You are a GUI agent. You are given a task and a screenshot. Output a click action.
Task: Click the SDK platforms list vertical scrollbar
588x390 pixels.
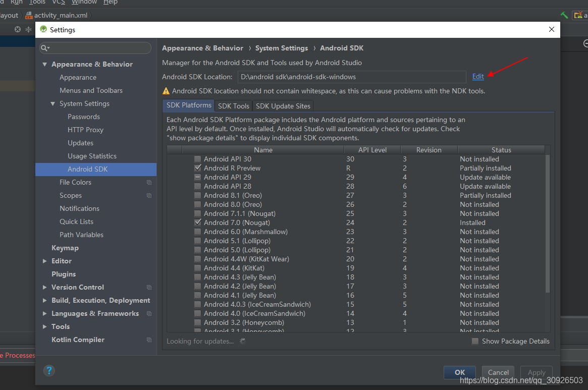[x=548, y=223]
